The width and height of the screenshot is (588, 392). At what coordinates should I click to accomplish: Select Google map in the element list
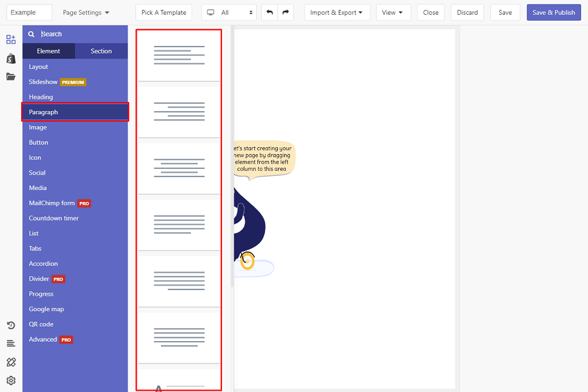coord(75,309)
